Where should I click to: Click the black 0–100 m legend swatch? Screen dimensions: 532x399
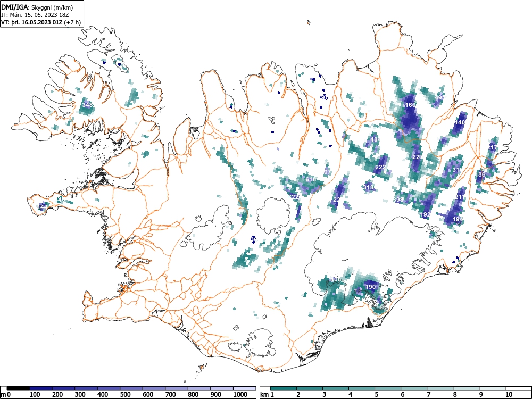point(18,388)
